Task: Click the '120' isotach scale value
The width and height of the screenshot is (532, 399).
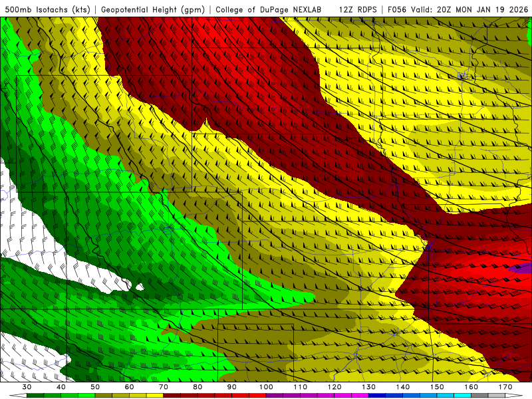Action: [334, 387]
